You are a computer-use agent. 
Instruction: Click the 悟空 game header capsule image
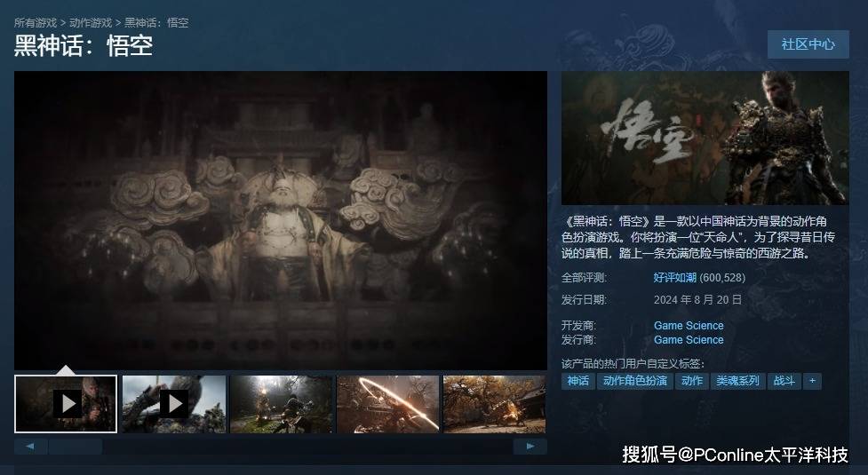coord(705,138)
